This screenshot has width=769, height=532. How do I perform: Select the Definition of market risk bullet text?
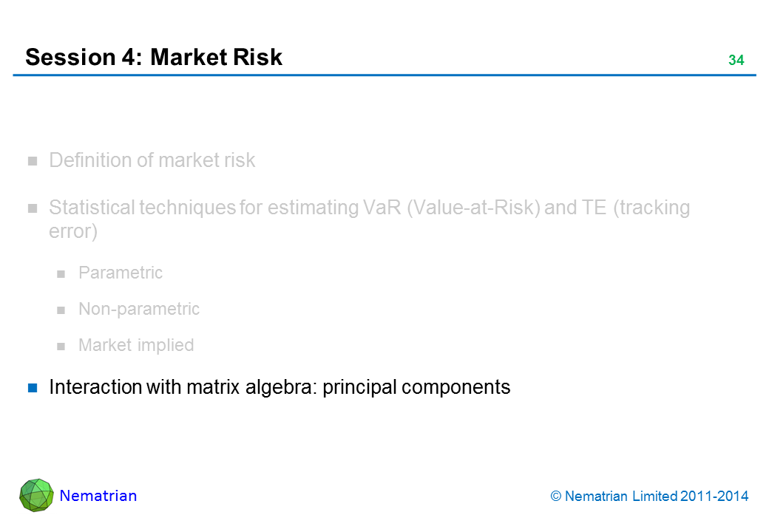(x=152, y=160)
